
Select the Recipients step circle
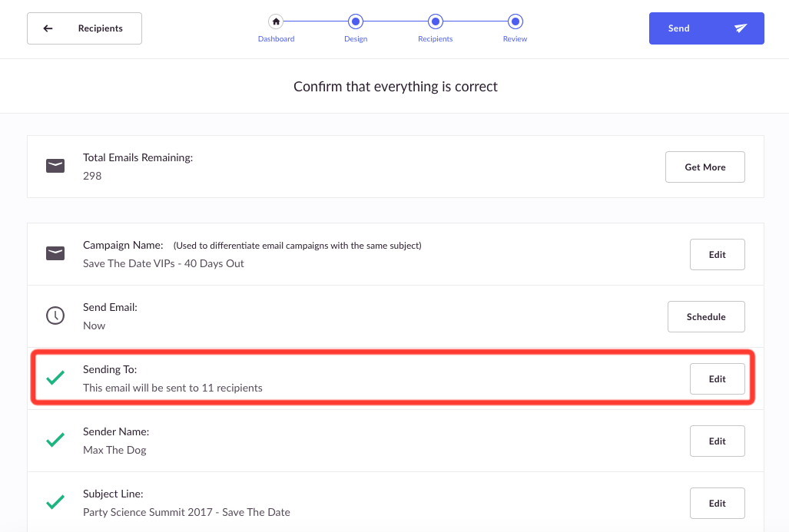click(x=436, y=21)
